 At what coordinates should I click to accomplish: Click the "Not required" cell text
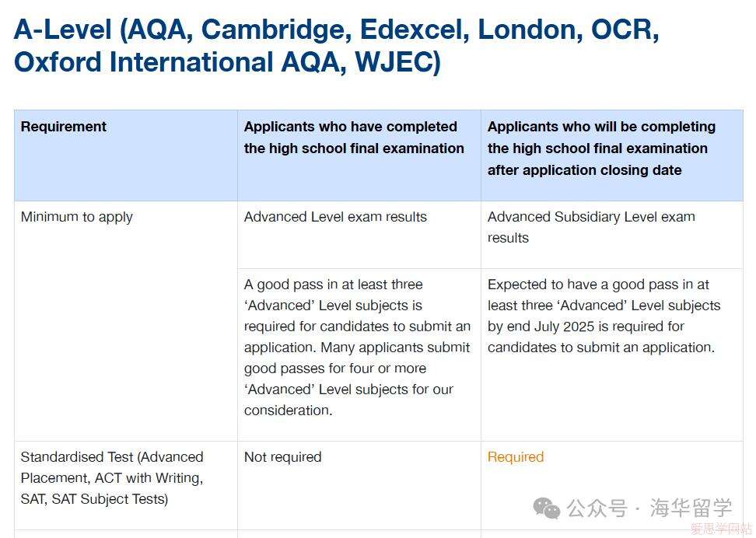282,457
